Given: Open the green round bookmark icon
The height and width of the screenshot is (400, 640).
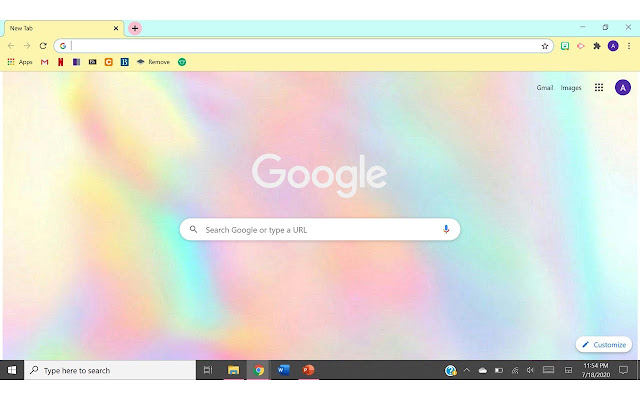Looking at the screenshot, I should point(182,62).
